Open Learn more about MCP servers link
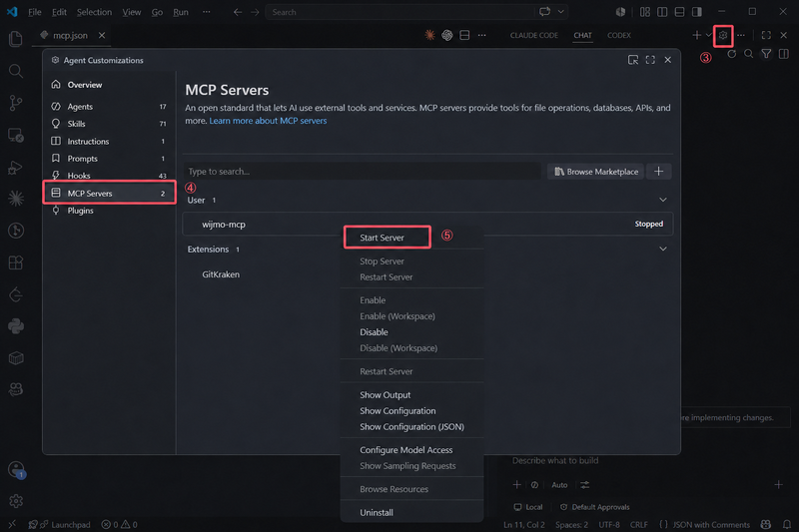Screen dimensions: 799x532 (x=268, y=121)
